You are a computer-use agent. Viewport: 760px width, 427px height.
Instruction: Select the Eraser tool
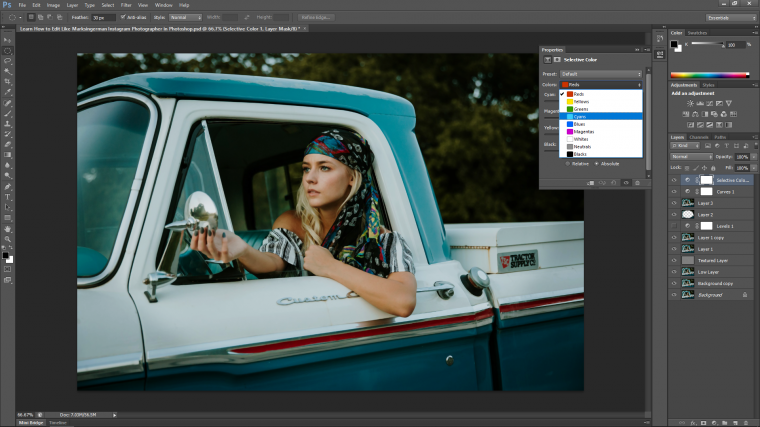(7, 144)
